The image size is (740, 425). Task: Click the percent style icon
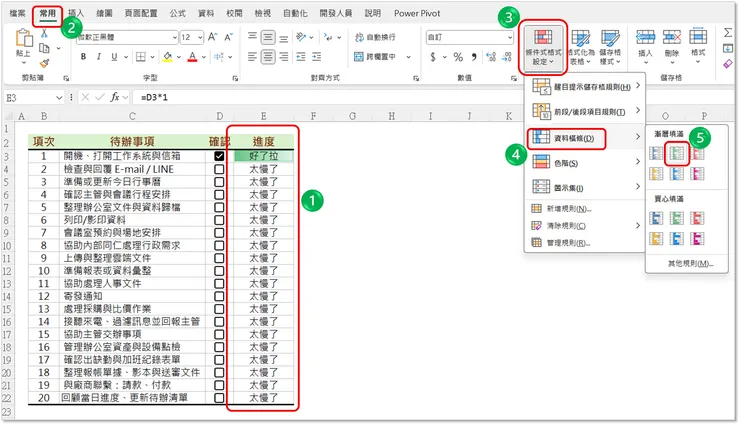(x=458, y=57)
